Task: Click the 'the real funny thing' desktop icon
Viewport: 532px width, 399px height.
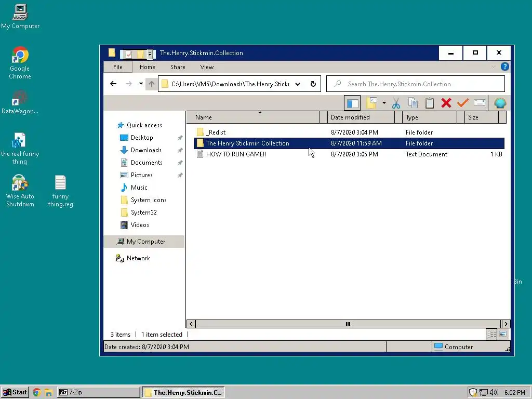Action: pos(20,149)
